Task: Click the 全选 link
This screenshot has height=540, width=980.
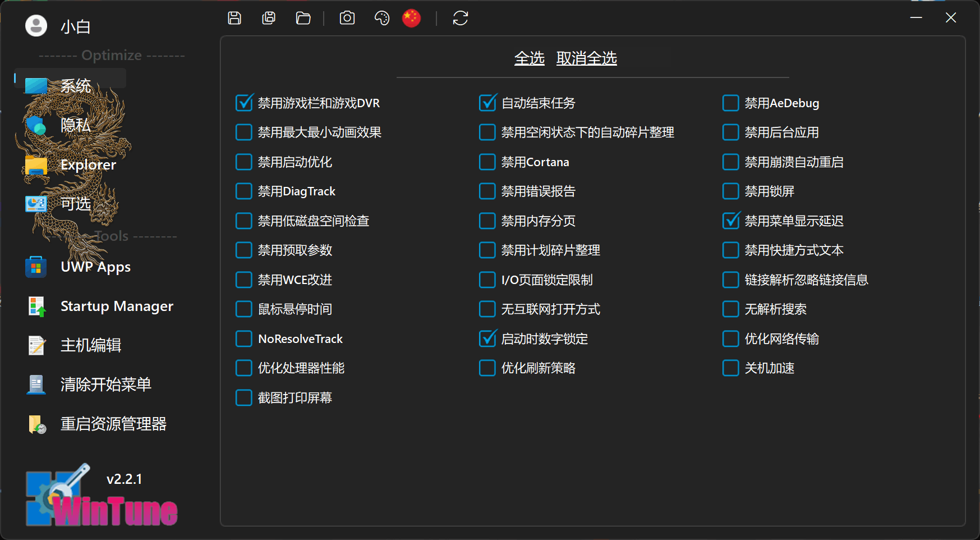Action: point(530,58)
